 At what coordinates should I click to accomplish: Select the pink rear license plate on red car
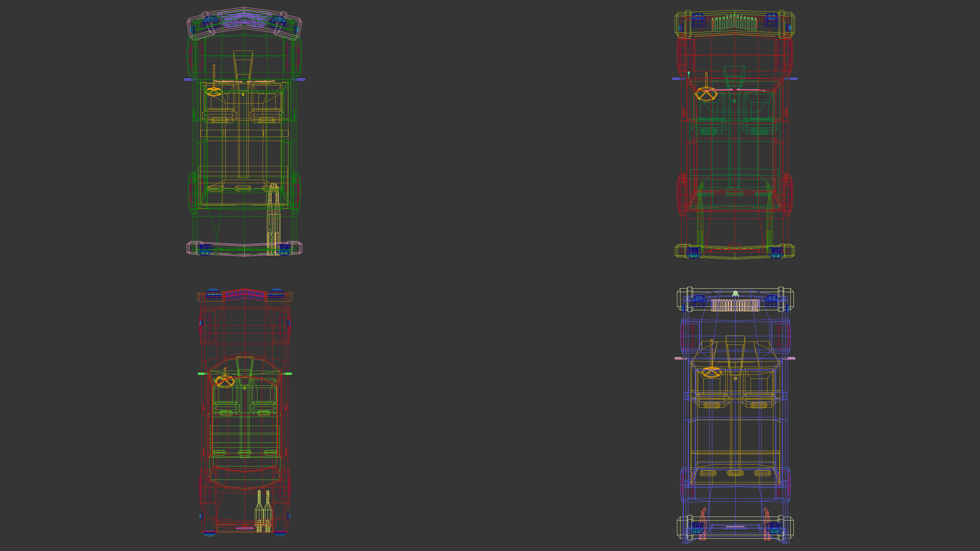click(x=245, y=528)
